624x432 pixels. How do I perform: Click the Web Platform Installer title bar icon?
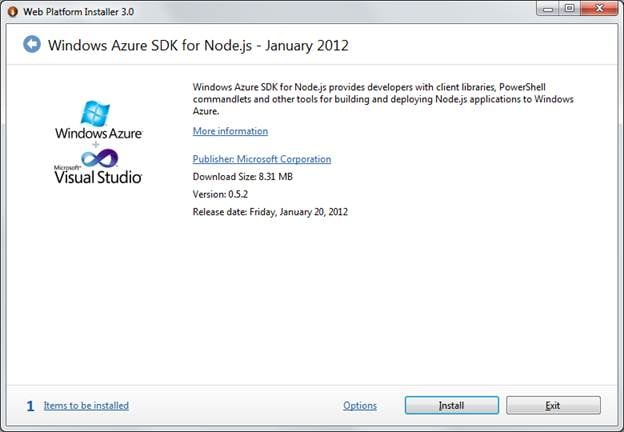click(x=13, y=12)
